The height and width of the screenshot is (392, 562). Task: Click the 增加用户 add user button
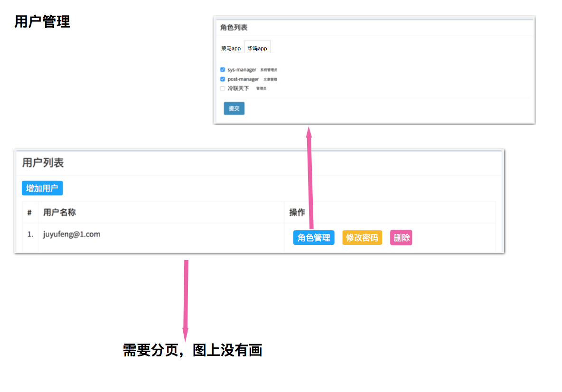[42, 188]
